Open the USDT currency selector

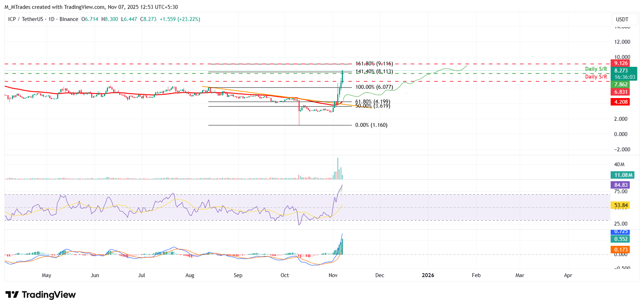pyautogui.click(x=622, y=20)
